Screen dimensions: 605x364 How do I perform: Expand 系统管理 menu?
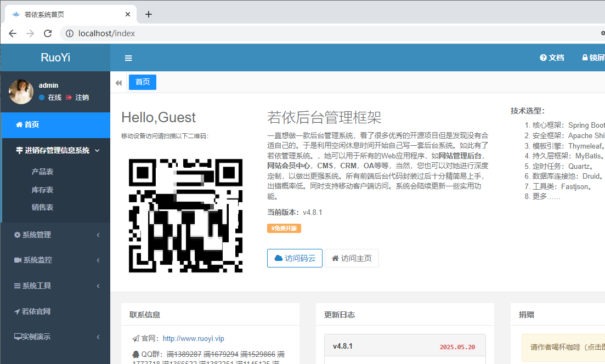click(55, 235)
